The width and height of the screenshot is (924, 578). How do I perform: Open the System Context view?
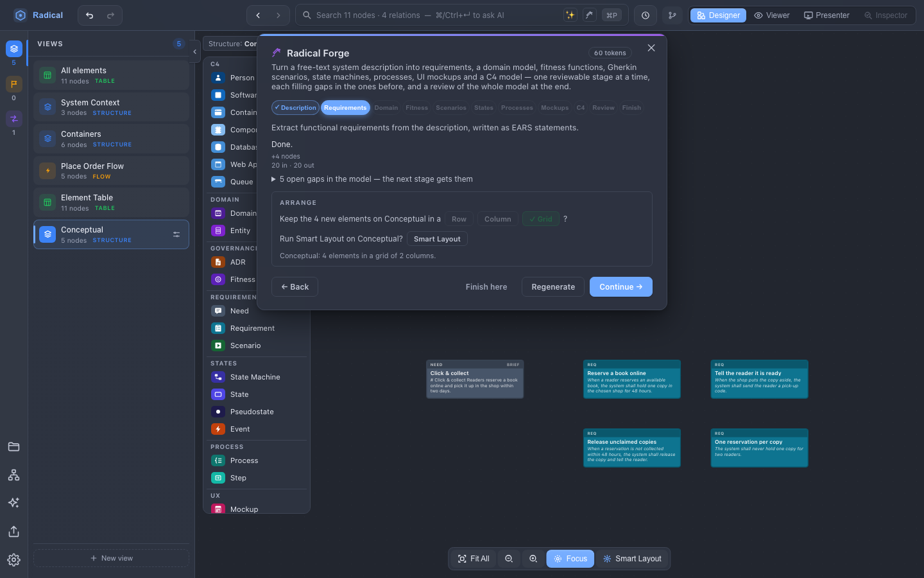pyautogui.click(x=111, y=107)
